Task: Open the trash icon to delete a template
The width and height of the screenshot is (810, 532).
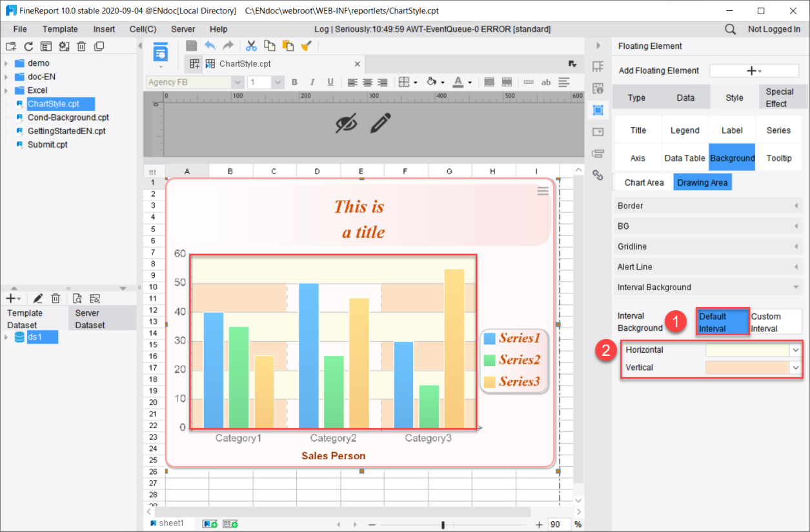Action: [x=82, y=46]
